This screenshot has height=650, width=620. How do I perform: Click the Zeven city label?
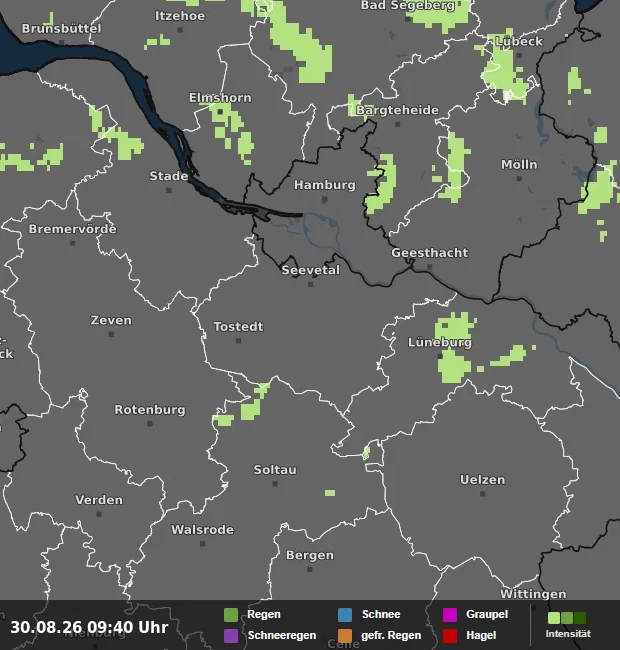pyautogui.click(x=111, y=320)
